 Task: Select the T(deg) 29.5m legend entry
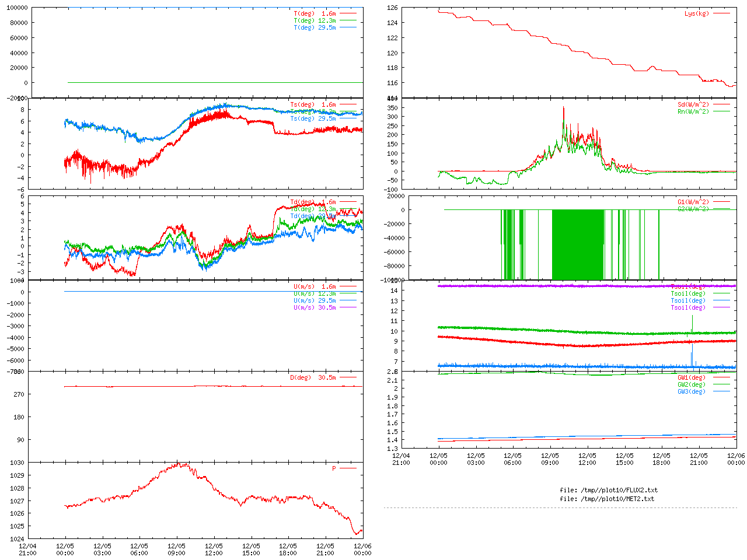pos(315,27)
